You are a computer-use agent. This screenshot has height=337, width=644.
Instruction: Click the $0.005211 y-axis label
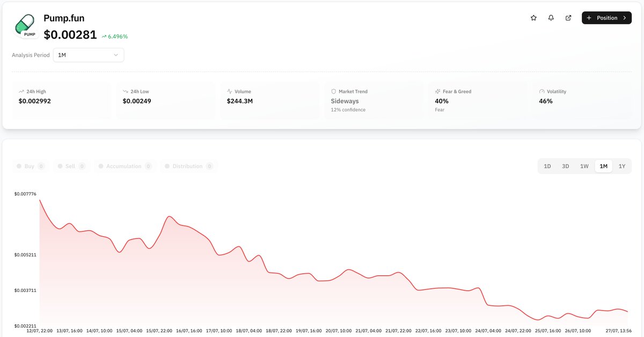[25, 255]
